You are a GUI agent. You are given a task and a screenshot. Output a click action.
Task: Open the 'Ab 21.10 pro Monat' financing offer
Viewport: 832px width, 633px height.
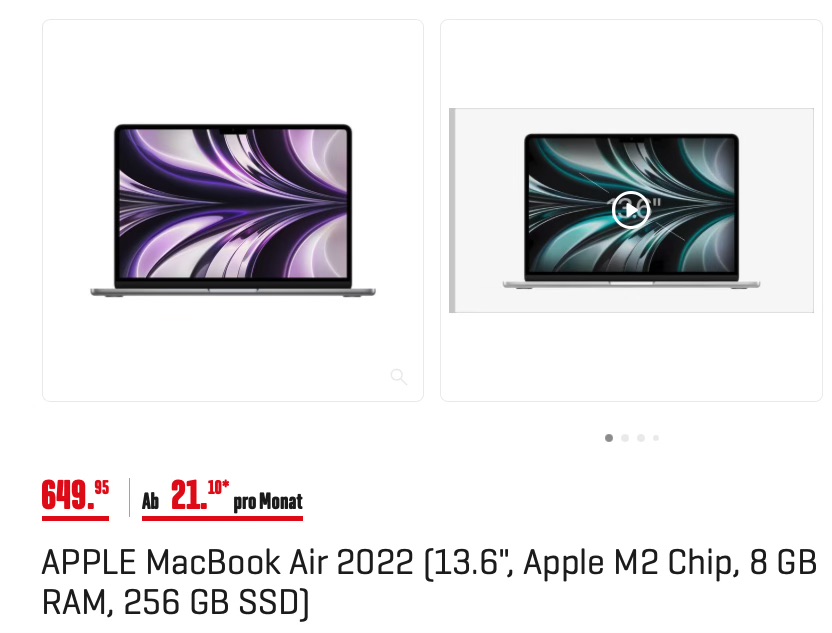tap(222, 498)
